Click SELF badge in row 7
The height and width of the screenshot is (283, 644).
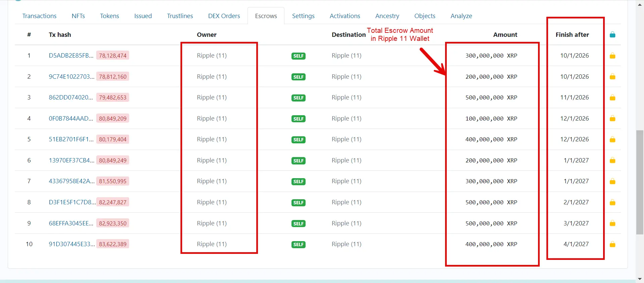tap(299, 182)
